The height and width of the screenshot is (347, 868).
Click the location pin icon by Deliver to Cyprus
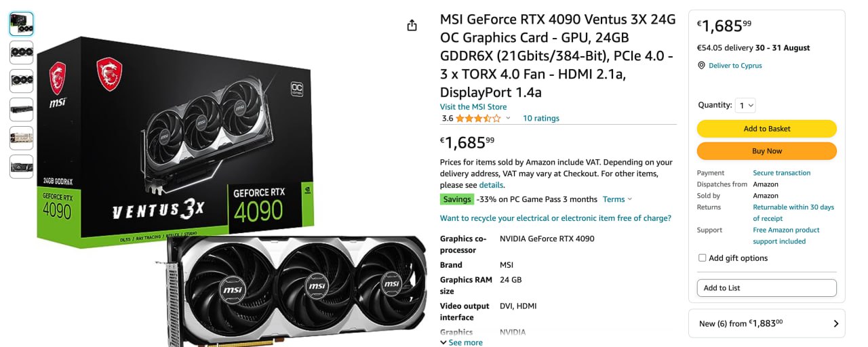click(x=702, y=66)
